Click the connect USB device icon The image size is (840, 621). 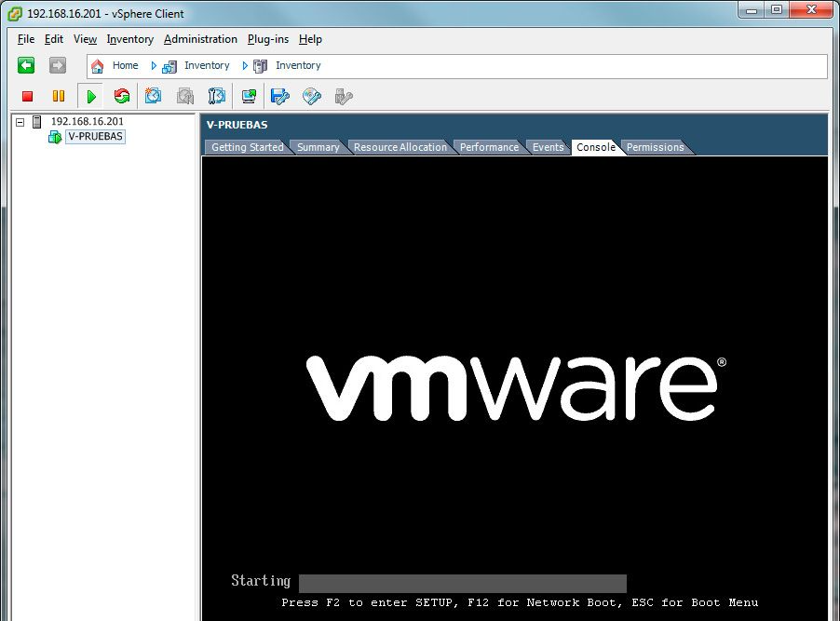coord(344,97)
